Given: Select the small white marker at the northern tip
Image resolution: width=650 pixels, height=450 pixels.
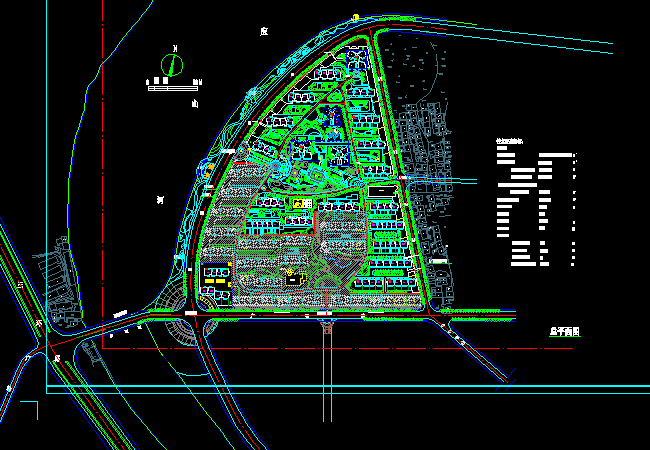Looking at the screenshot, I should [x=353, y=15].
